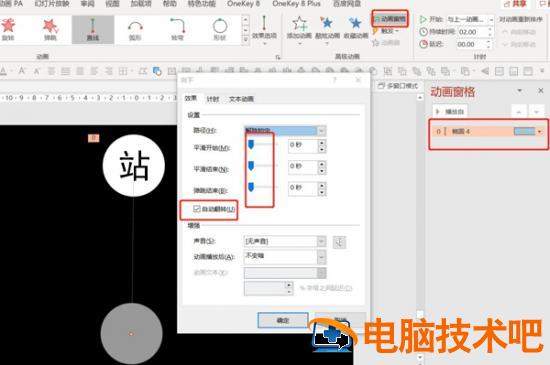Open the OneKey 8 Plus tab
550x365 pixels.
point(296,4)
